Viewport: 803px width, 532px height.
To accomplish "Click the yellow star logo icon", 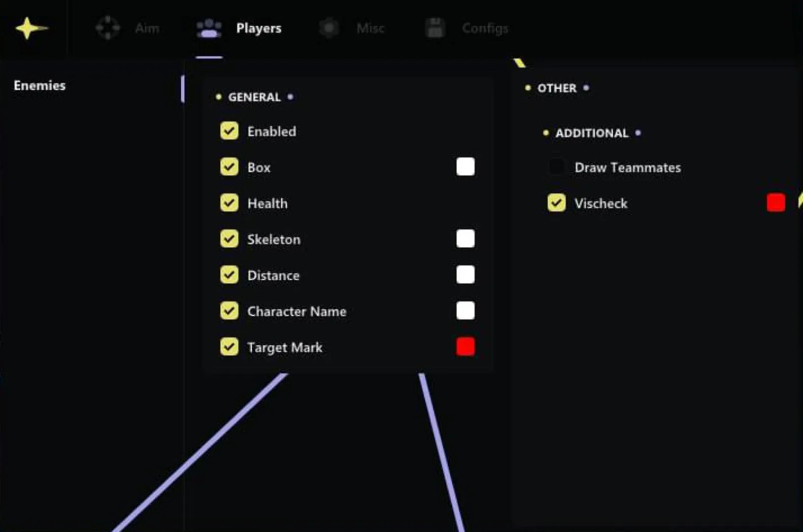I will click(x=31, y=28).
